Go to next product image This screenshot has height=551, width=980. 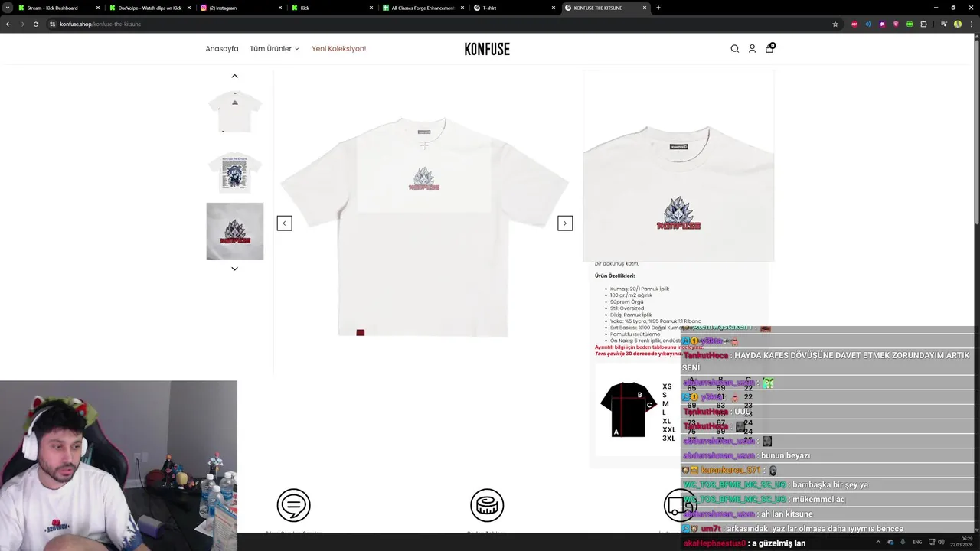pos(565,223)
